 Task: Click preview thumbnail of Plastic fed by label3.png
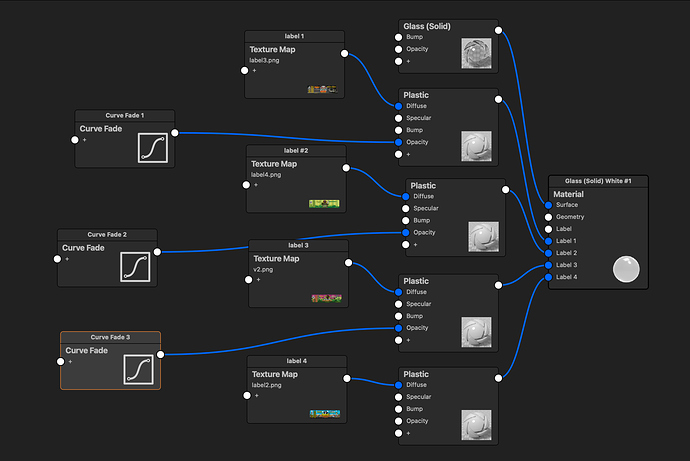(476, 146)
